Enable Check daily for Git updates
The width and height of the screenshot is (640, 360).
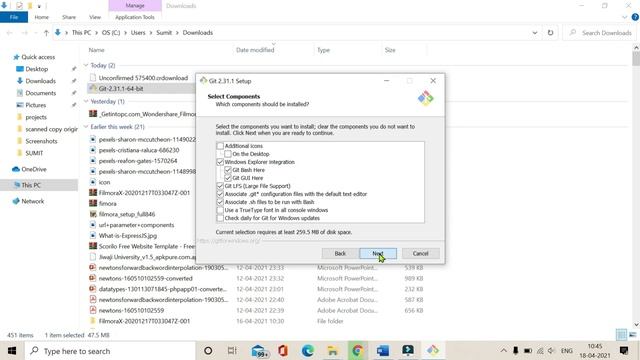tap(220, 218)
